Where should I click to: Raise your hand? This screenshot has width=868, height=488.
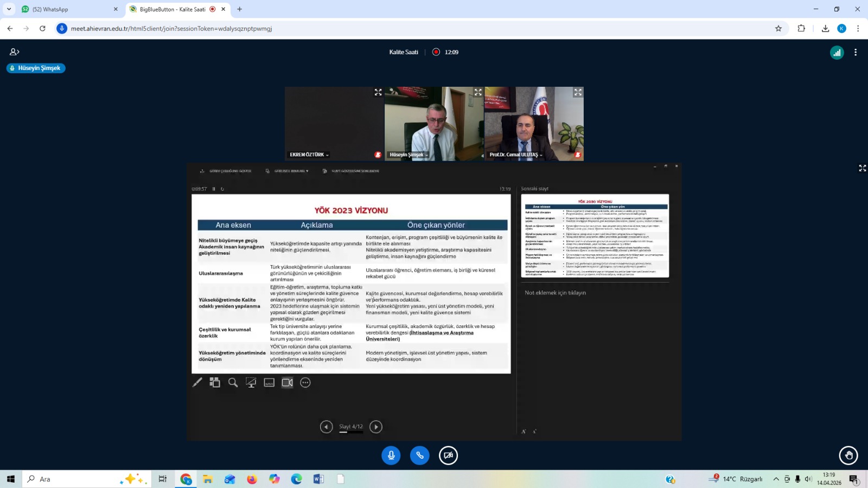848,455
